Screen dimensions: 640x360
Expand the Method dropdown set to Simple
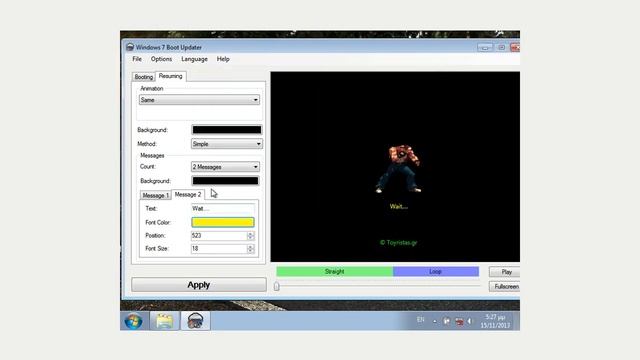click(x=227, y=144)
